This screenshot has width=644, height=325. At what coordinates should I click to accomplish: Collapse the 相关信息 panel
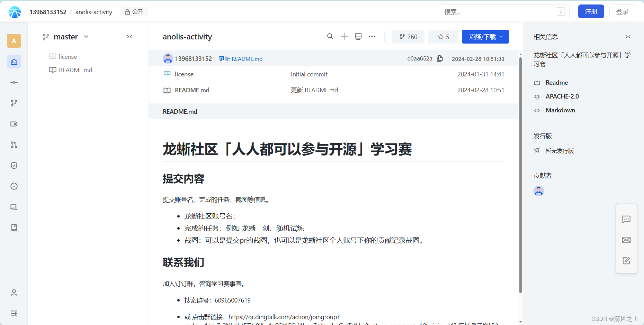[x=628, y=37]
